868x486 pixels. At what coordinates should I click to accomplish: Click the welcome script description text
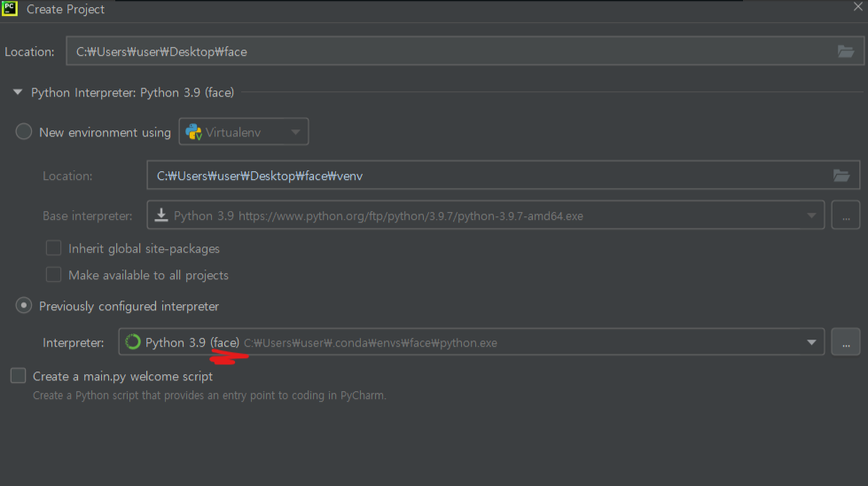click(209, 396)
